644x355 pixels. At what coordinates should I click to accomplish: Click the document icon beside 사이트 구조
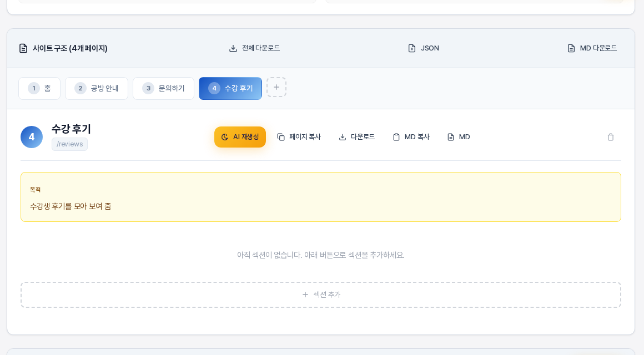click(23, 48)
